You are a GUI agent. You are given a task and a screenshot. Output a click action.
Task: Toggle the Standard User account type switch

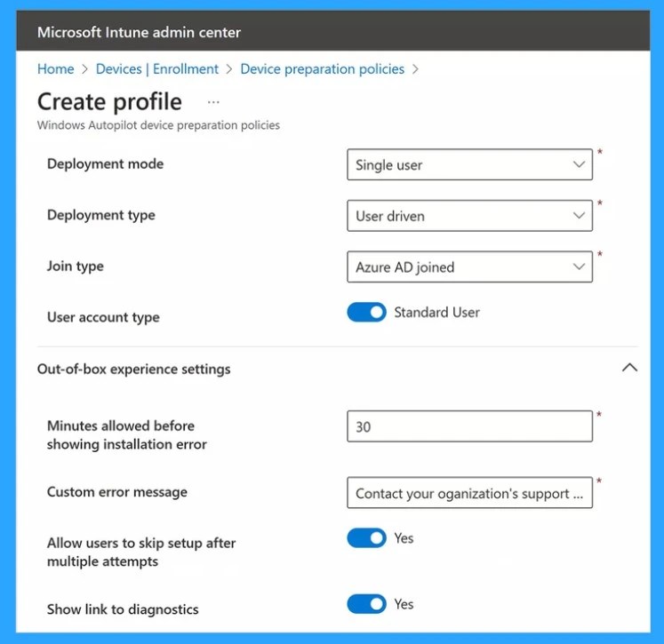[367, 313]
